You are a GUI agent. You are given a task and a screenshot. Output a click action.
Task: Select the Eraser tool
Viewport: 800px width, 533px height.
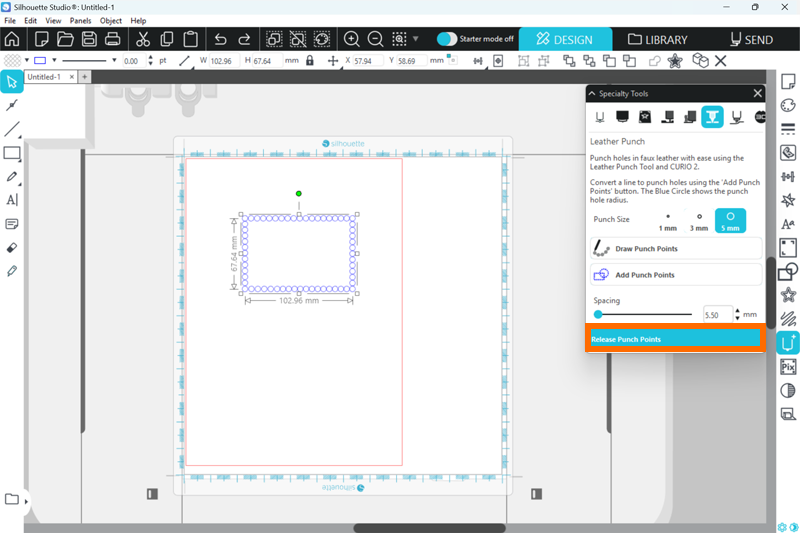click(12, 247)
